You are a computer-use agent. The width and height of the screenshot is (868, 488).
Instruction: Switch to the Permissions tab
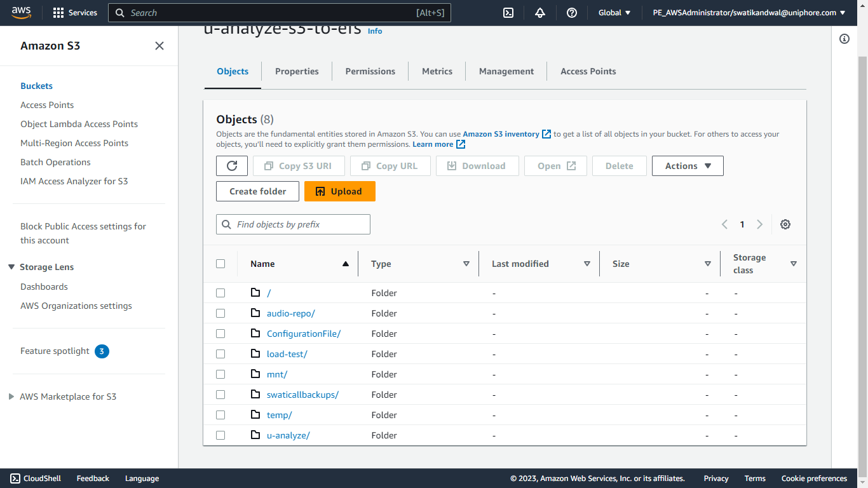370,71
